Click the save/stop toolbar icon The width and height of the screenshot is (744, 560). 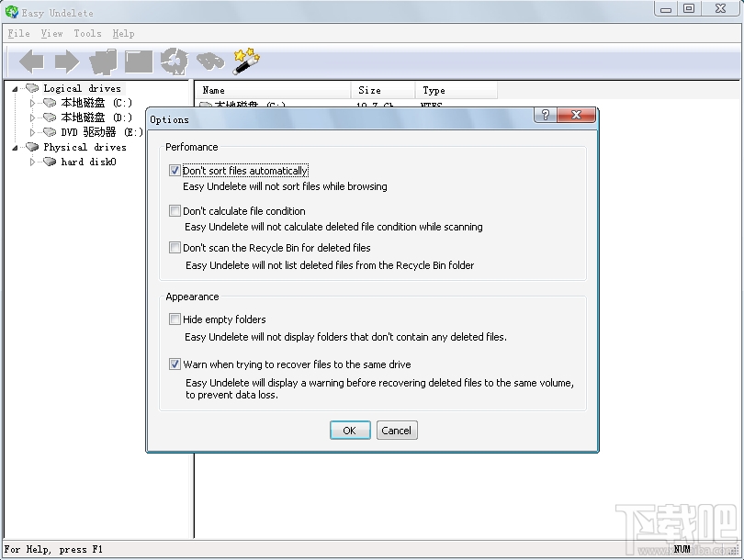[138, 61]
